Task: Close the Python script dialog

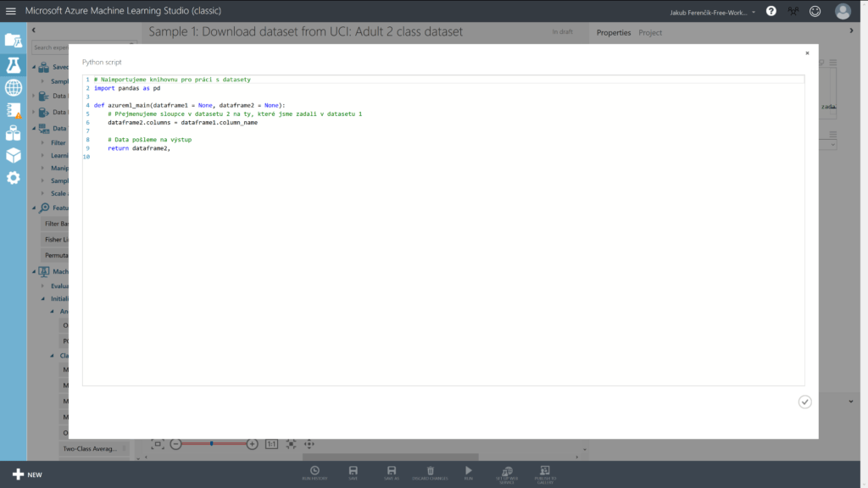Action: pos(807,53)
